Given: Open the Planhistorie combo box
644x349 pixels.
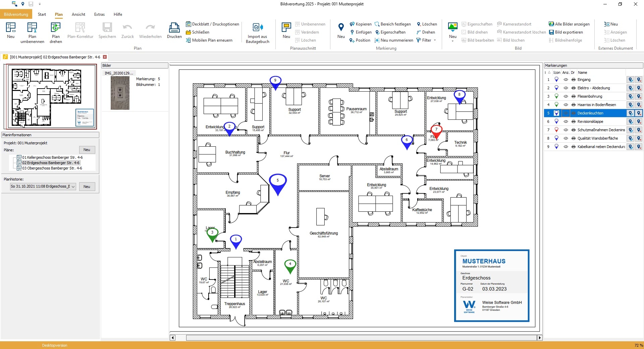Looking at the screenshot, I should click(43, 187).
